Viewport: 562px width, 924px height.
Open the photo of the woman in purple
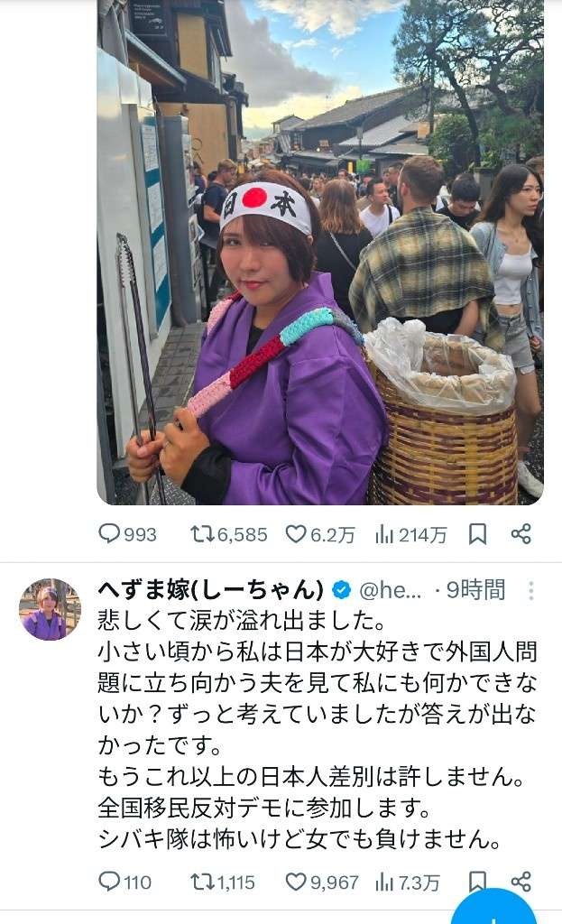(320, 253)
